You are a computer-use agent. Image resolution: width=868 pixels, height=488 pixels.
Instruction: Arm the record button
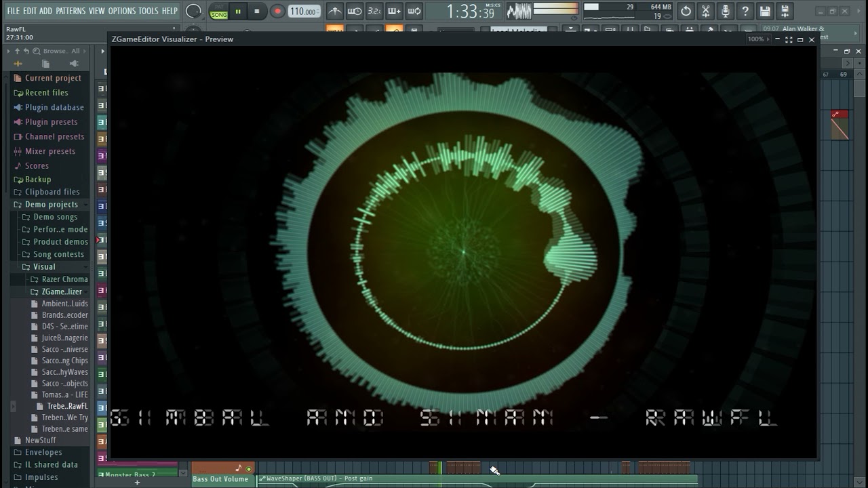pos(277,11)
